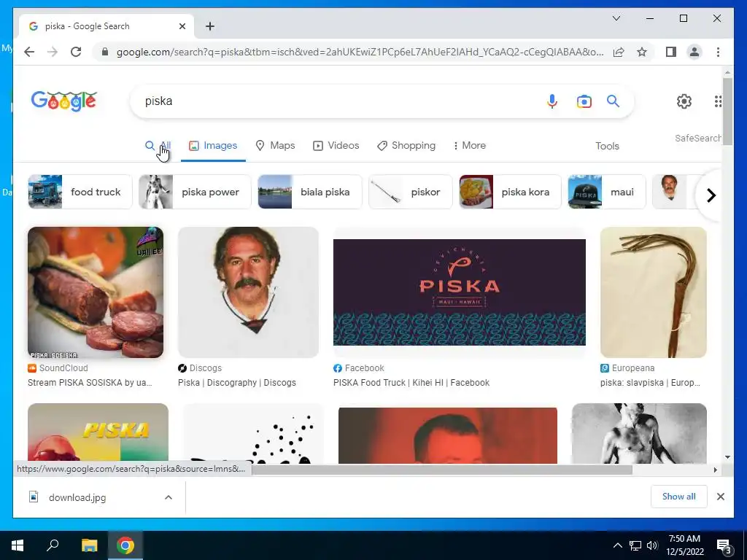Viewport: 747px width, 560px height.
Task: Open Chrome three-dot menu
Action: click(x=718, y=52)
